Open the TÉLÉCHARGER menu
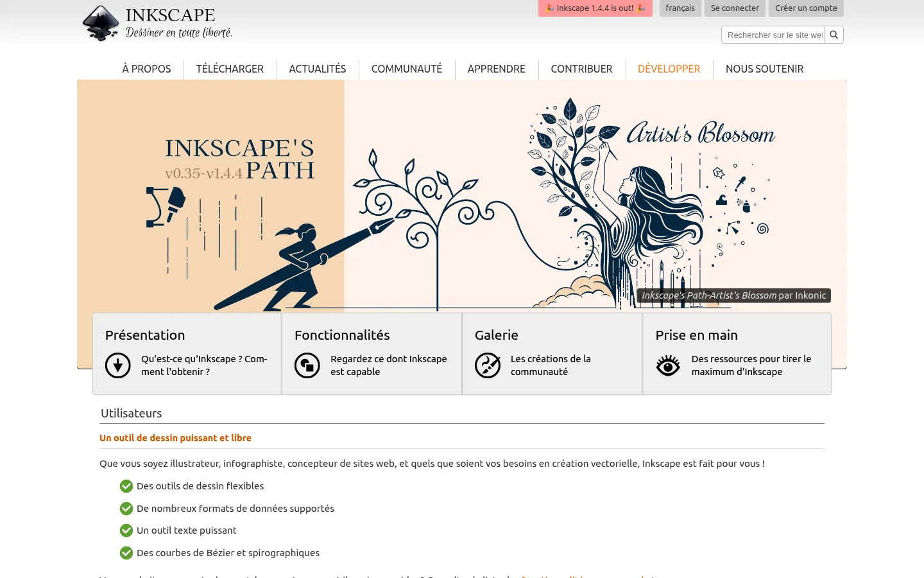This screenshot has height=578, width=924. pos(230,69)
